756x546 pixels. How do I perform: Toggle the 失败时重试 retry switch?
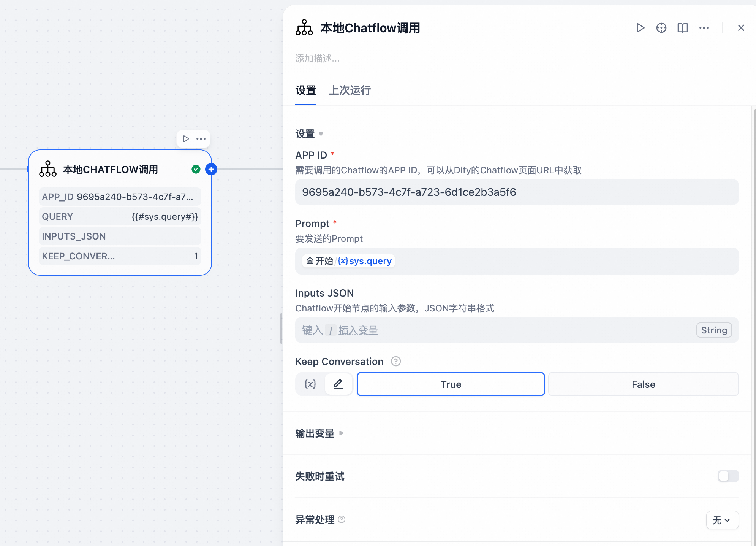pyautogui.click(x=728, y=476)
